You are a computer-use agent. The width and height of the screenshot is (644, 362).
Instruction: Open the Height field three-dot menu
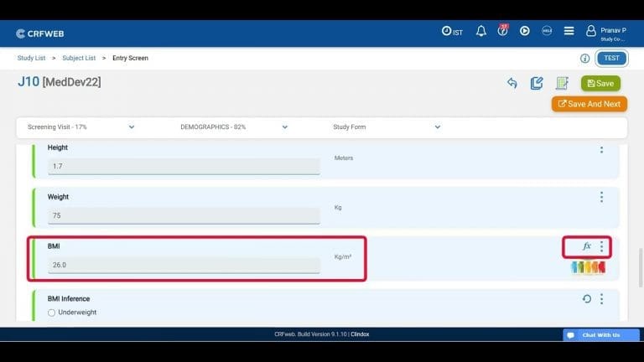click(x=601, y=149)
